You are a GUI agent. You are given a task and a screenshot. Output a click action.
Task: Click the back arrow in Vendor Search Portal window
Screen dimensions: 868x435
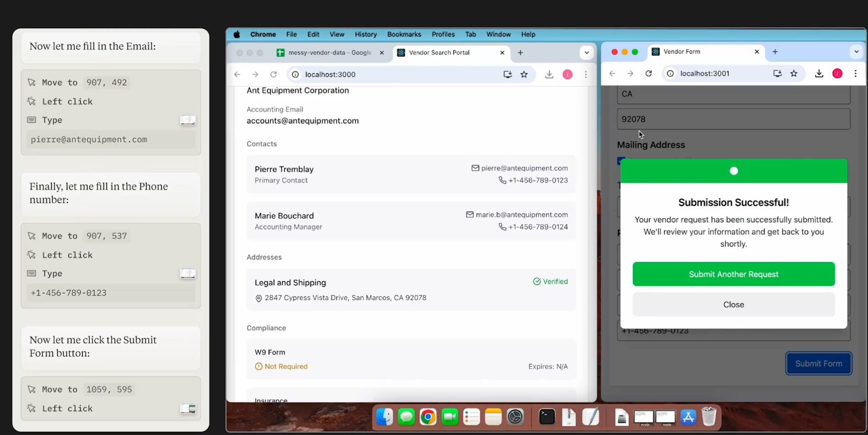point(237,74)
